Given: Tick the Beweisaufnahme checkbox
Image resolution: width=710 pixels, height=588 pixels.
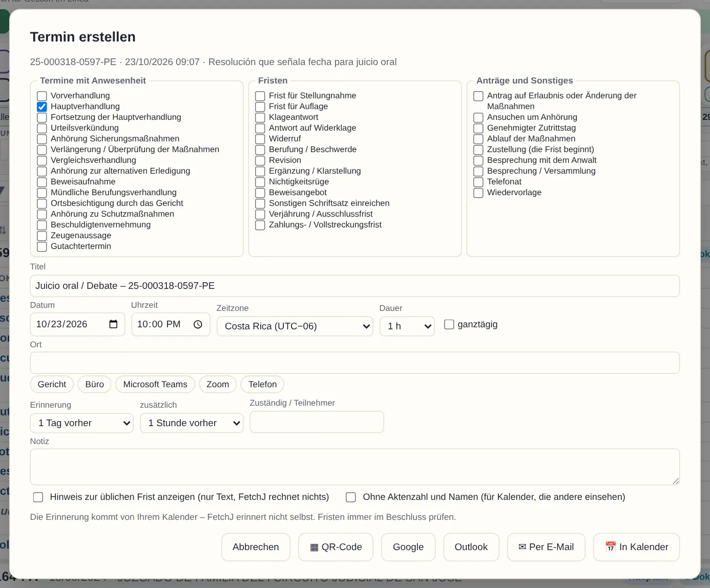Looking at the screenshot, I should pos(42,182).
